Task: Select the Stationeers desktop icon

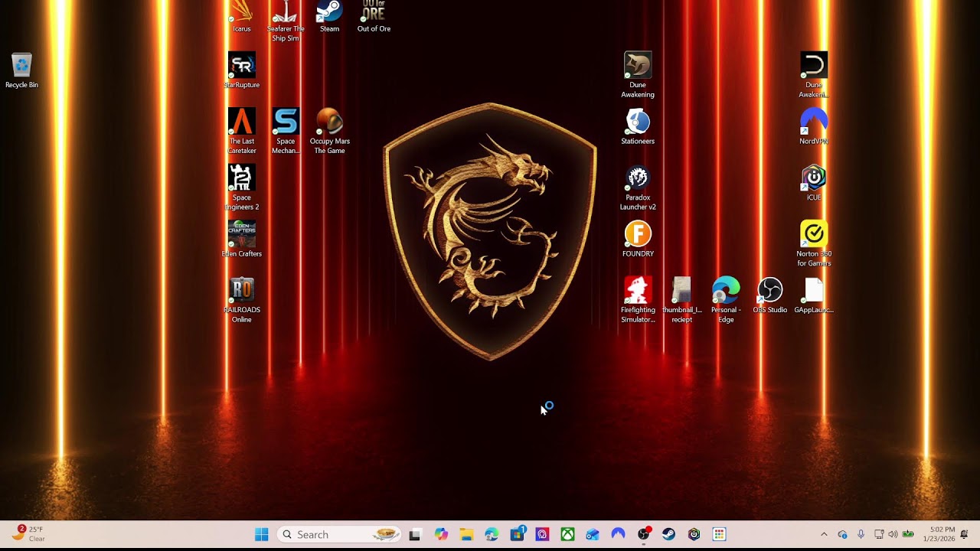Action: (x=638, y=127)
